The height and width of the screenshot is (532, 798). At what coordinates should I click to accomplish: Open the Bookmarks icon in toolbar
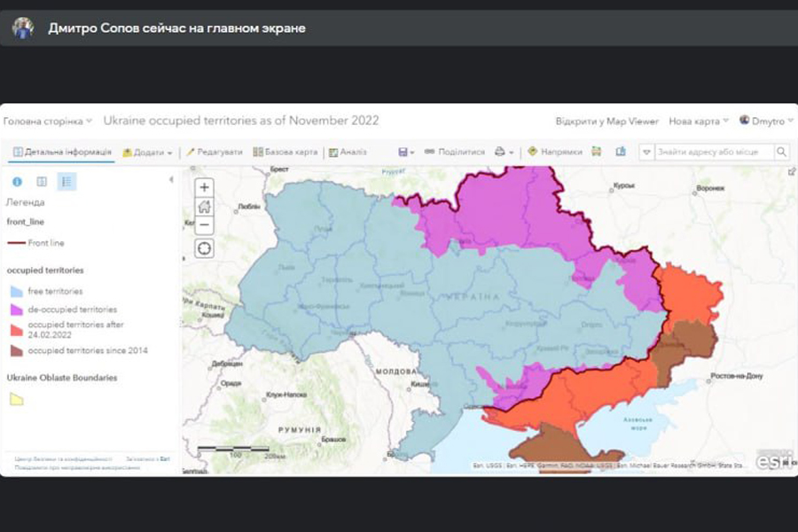[621, 152]
